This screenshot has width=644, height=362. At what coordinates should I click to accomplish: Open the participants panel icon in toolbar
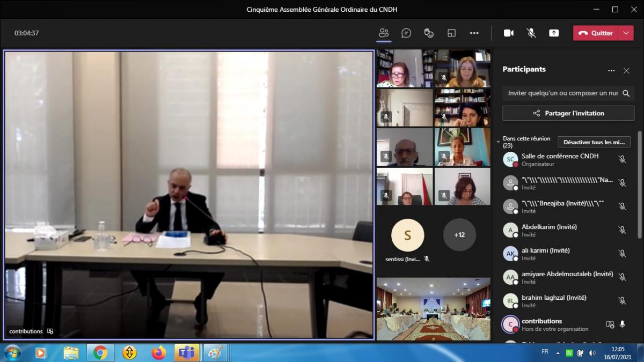tap(383, 33)
